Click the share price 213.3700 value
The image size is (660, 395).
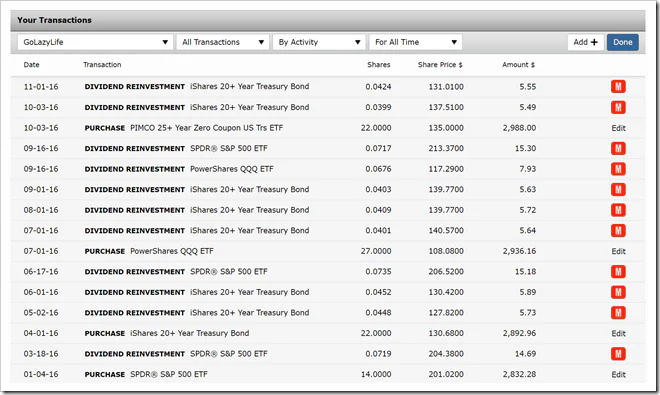[x=446, y=149]
